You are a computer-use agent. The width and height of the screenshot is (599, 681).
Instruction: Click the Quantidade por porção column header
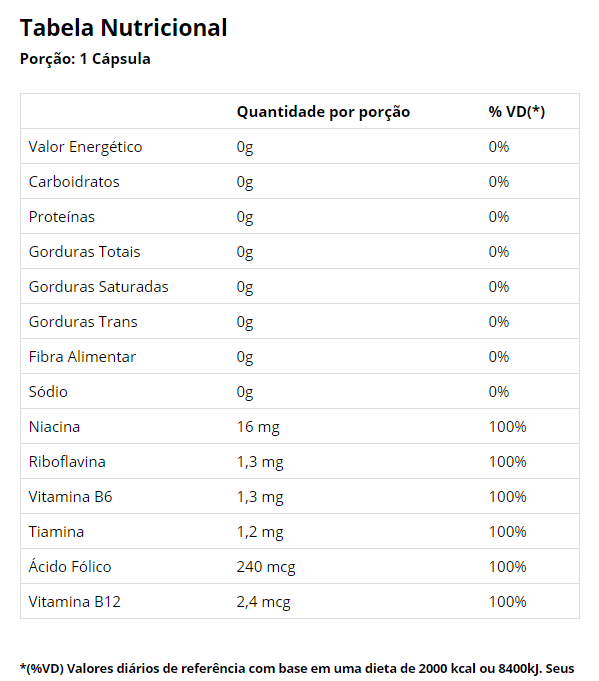coord(323,112)
